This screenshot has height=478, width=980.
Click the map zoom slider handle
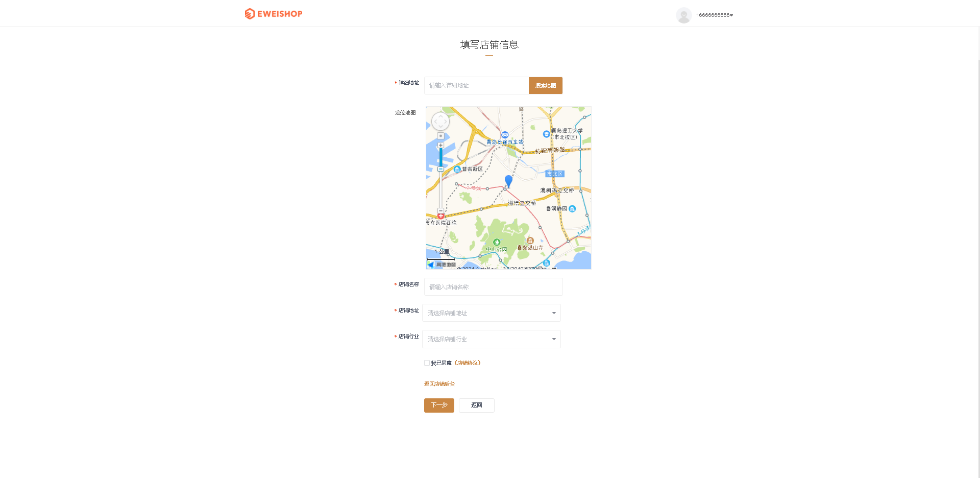point(440,169)
